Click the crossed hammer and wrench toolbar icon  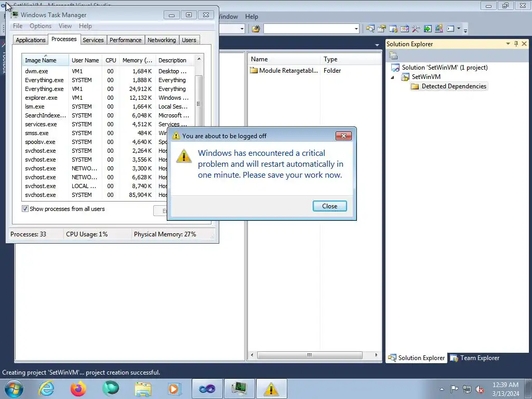coord(416,29)
